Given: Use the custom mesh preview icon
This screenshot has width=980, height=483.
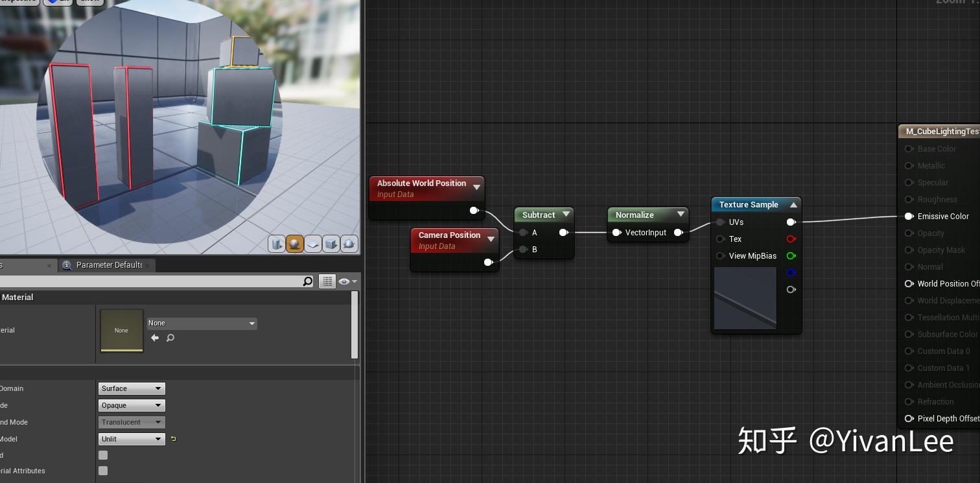Looking at the screenshot, I should pyautogui.click(x=349, y=244).
